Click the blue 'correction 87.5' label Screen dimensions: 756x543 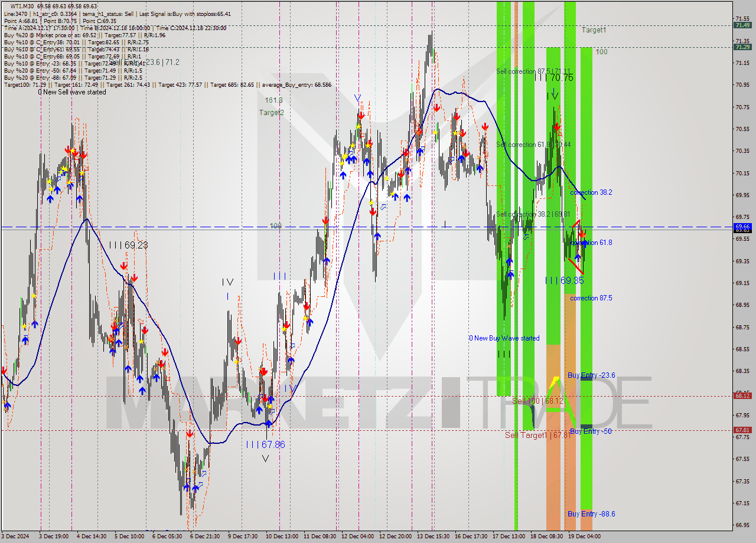[x=591, y=298]
